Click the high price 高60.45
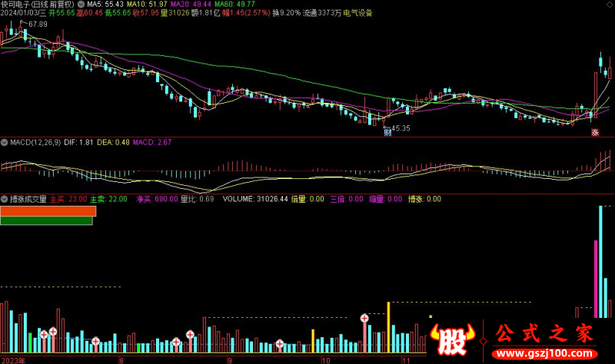Image resolution: width=615 pixels, height=364 pixels. coord(89,13)
